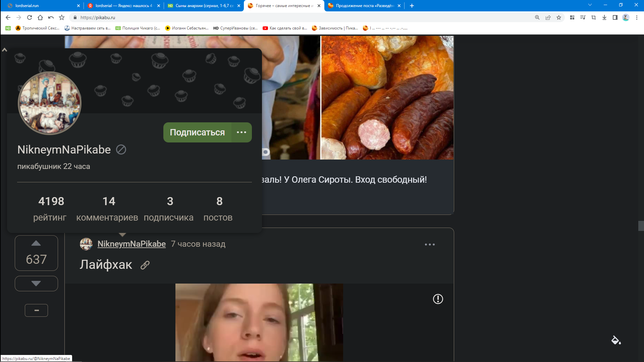Toggle the browser side panel
The width and height of the screenshot is (644, 362).
point(615,17)
